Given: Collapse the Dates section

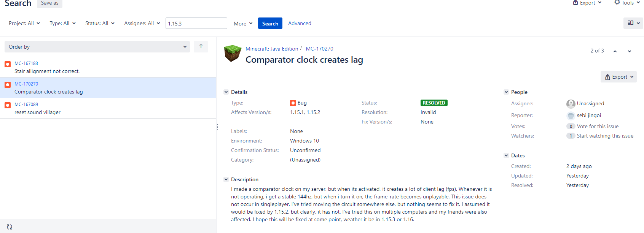Looking at the screenshot, I should coord(506,155).
